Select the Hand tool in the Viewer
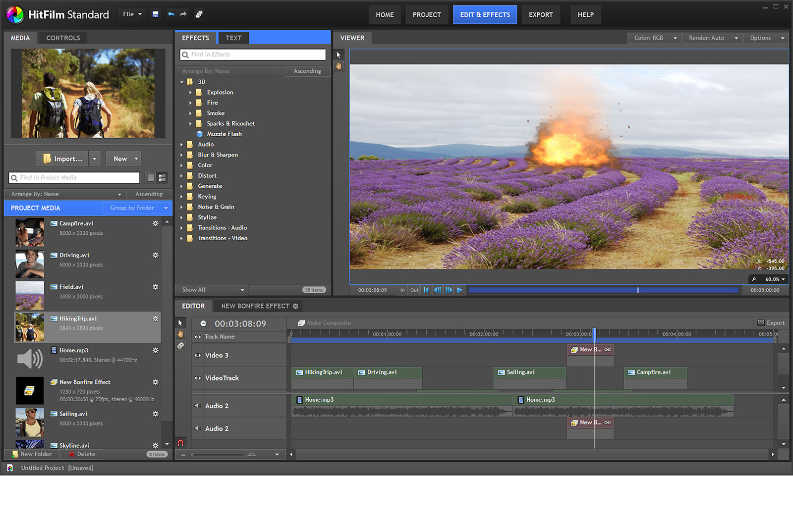This screenshot has width=793, height=532. click(339, 66)
